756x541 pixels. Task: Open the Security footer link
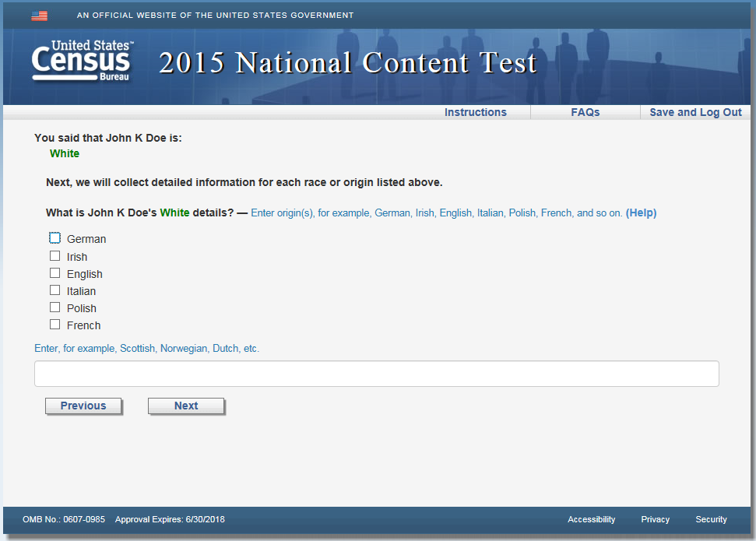[711, 519]
